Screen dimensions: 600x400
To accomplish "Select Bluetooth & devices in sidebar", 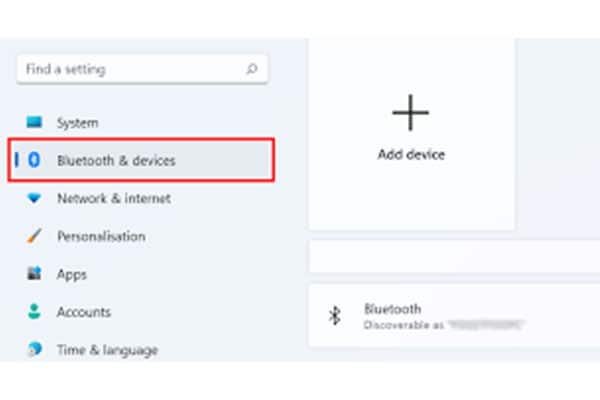I will tap(141, 160).
